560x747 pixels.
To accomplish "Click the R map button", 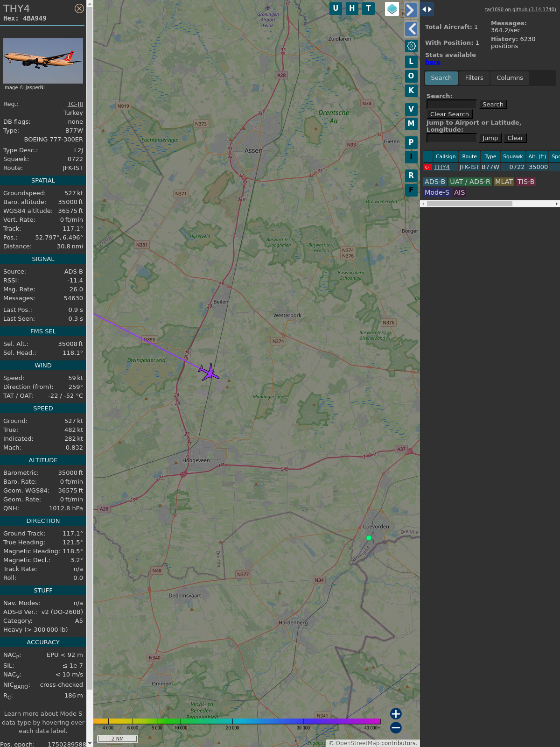I will point(411,176).
